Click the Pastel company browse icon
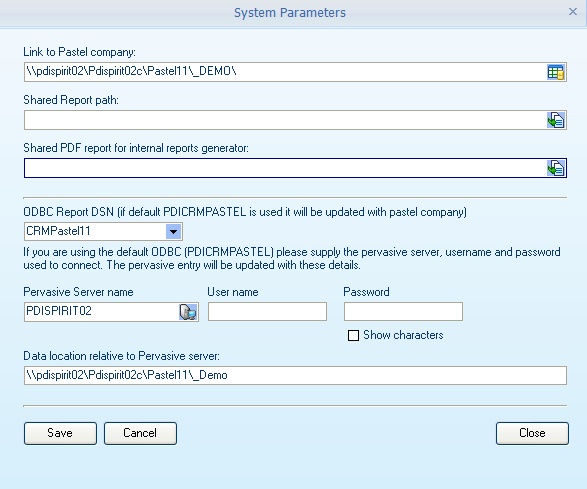This screenshot has height=489, width=587. (556, 72)
